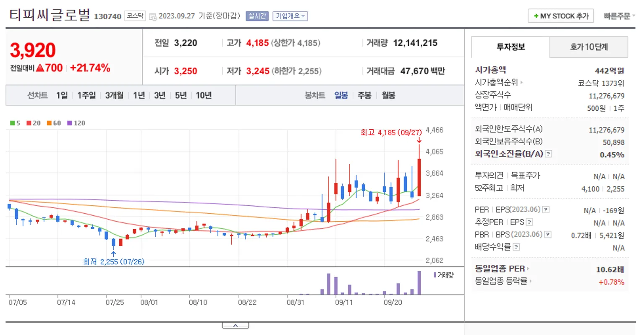Click 외국인소진율 value 0.45%
The image size is (644, 335).
tap(612, 154)
